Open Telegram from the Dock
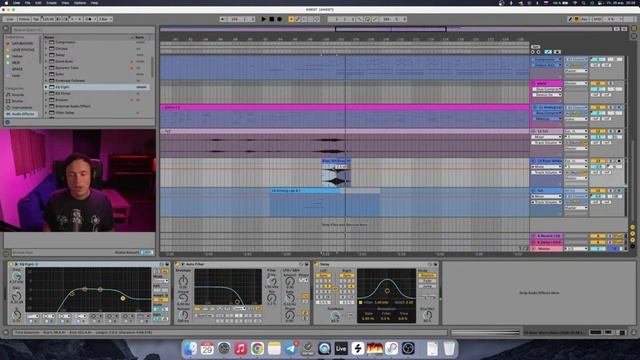The height and width of the screenshot is (360, 640). click(x=291, y=349)
